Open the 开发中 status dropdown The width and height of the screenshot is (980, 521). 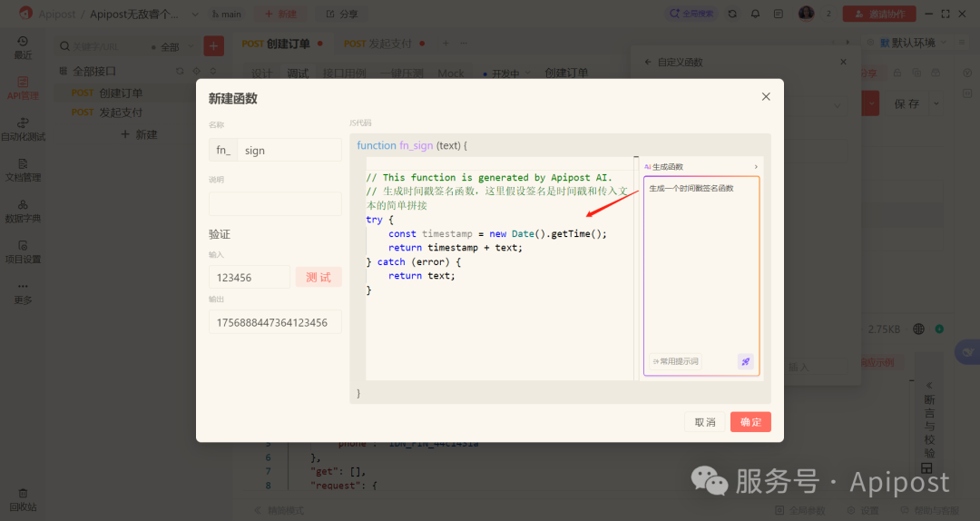point(507,74)
